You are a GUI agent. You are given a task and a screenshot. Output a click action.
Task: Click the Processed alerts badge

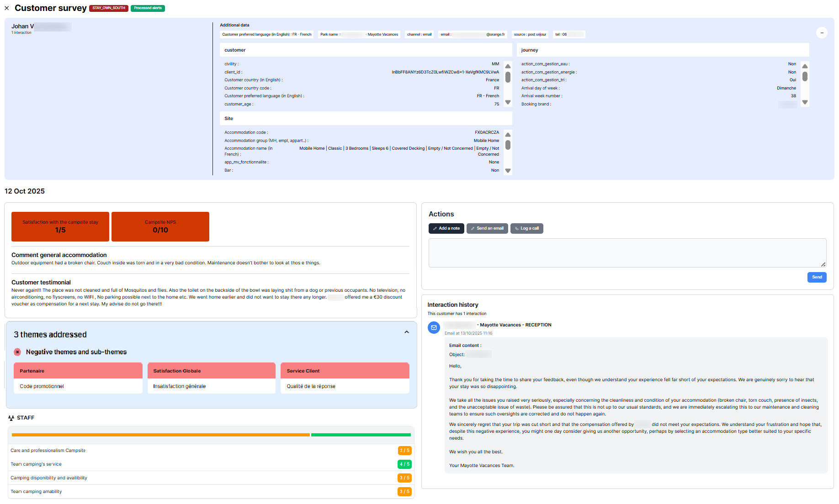pyautogui.click(x=148, y=8)
